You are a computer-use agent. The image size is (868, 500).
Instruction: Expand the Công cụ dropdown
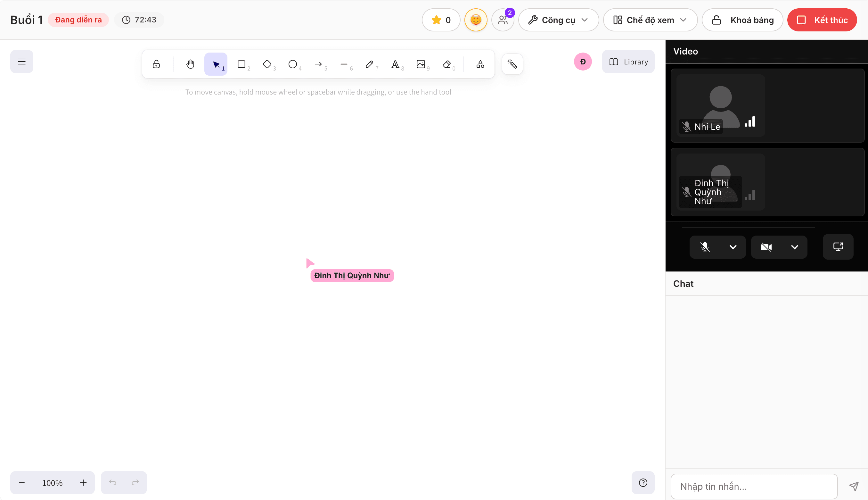[559, 20]
